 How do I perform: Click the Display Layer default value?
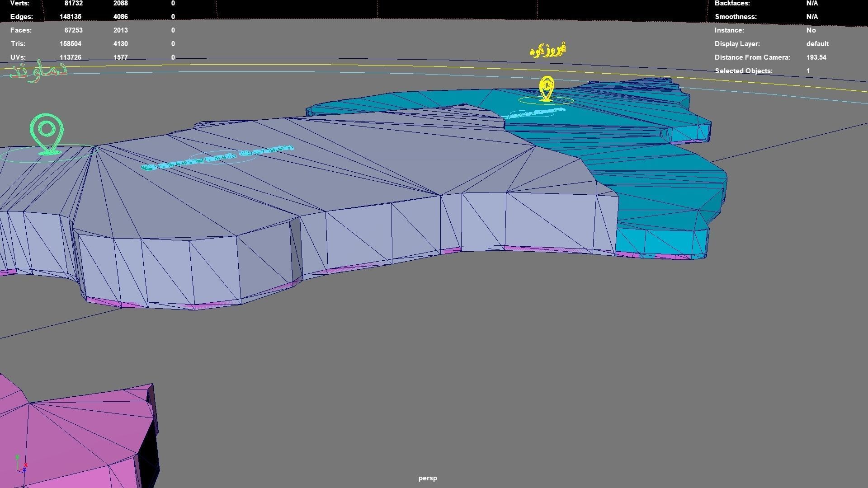click(817, 44)
